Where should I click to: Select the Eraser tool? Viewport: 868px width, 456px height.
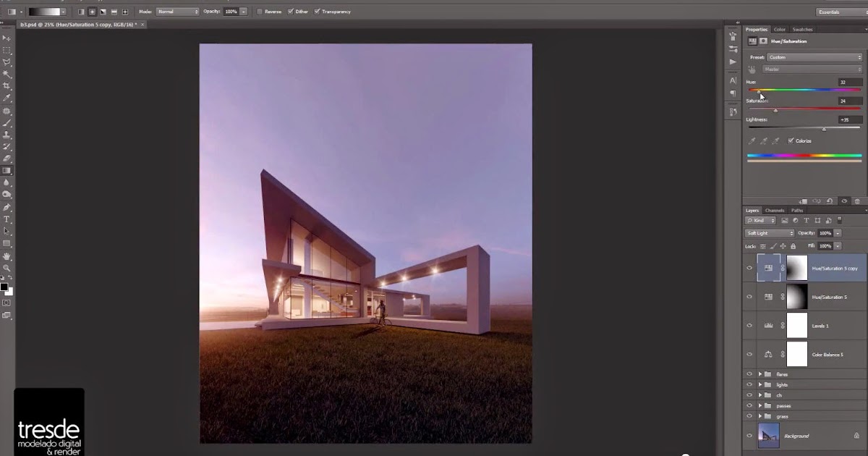tap(7, 159)
